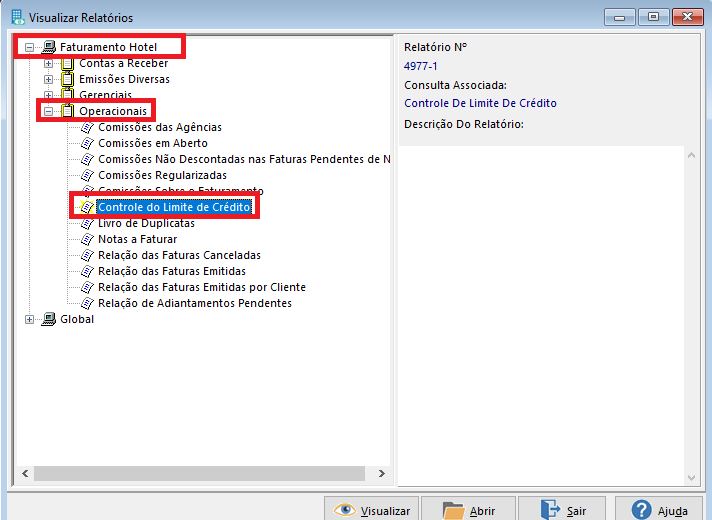Select Livro de Duplicatas report
The width and height of the screenshot is (712, 520).
[146, 223]
